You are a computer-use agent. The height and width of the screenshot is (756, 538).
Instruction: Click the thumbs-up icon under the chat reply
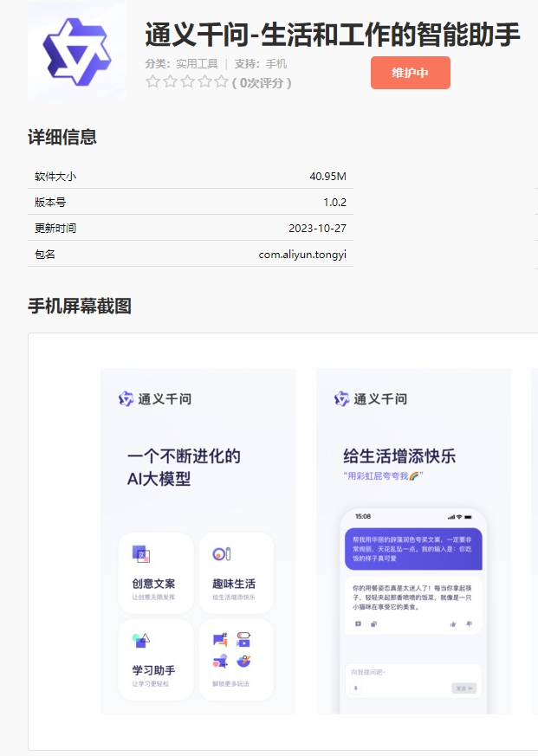(452, 624)
